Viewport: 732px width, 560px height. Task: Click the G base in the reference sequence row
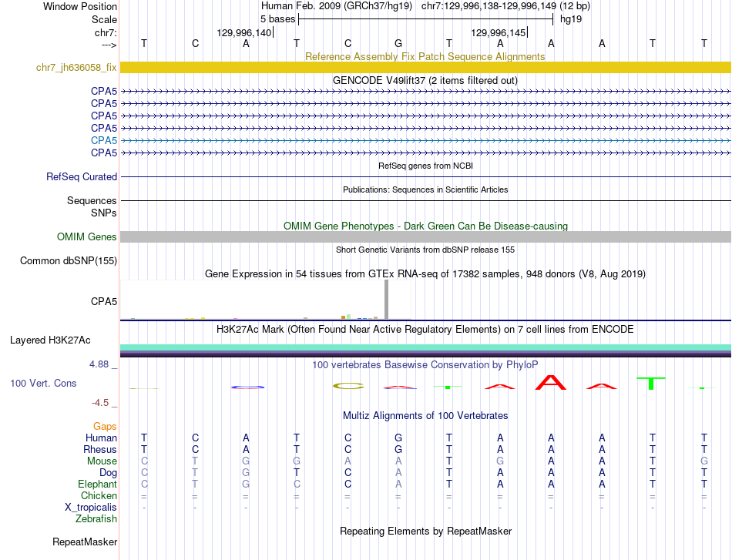coord(398,43)
